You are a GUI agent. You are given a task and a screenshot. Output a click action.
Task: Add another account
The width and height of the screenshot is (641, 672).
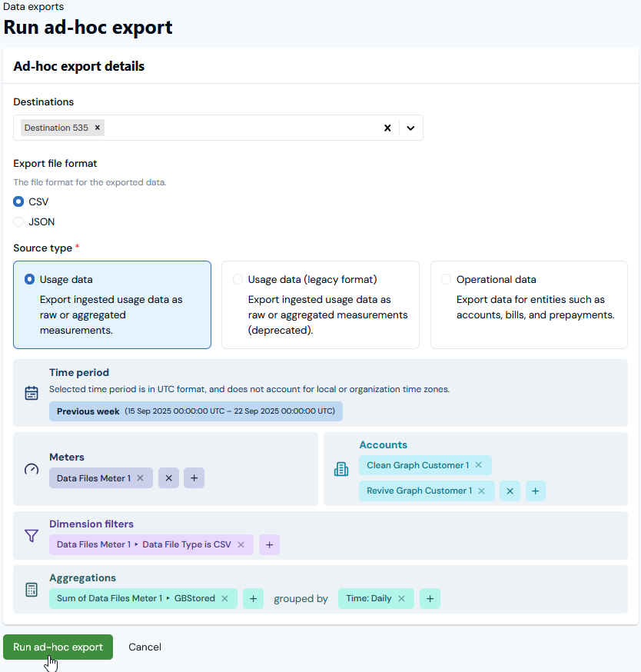[535, 491]
